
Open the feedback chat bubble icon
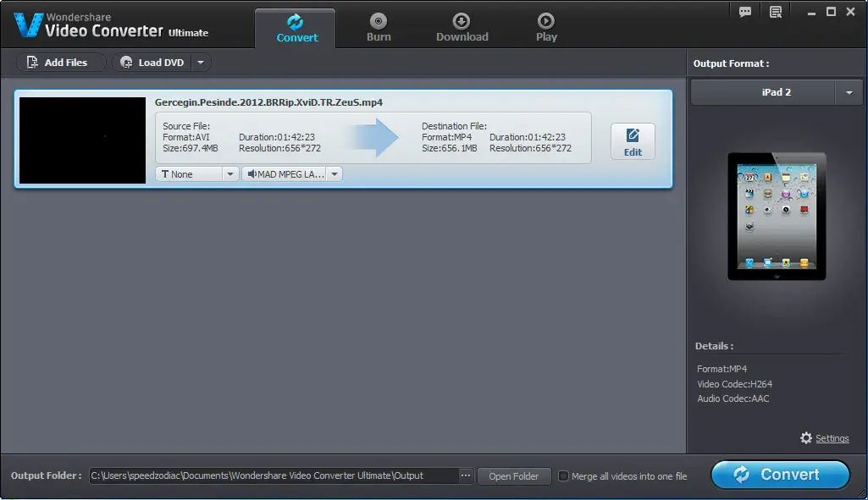coord(745,12)
